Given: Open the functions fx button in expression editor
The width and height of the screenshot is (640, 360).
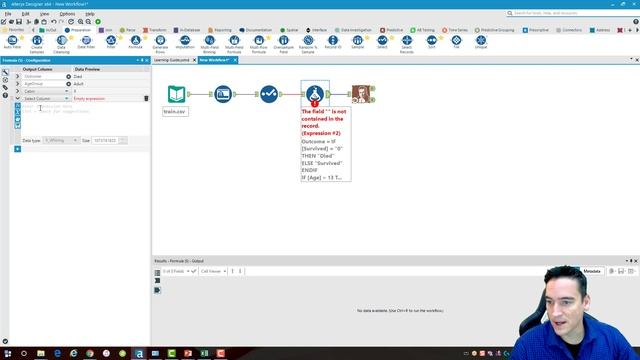Looking at the screenshot, I should (x=18, y=106).
